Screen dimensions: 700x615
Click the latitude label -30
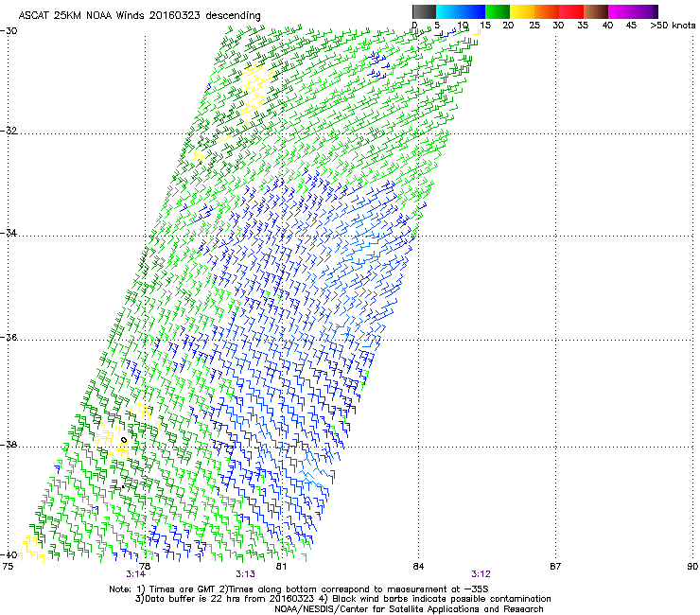(x=9, y=31)
